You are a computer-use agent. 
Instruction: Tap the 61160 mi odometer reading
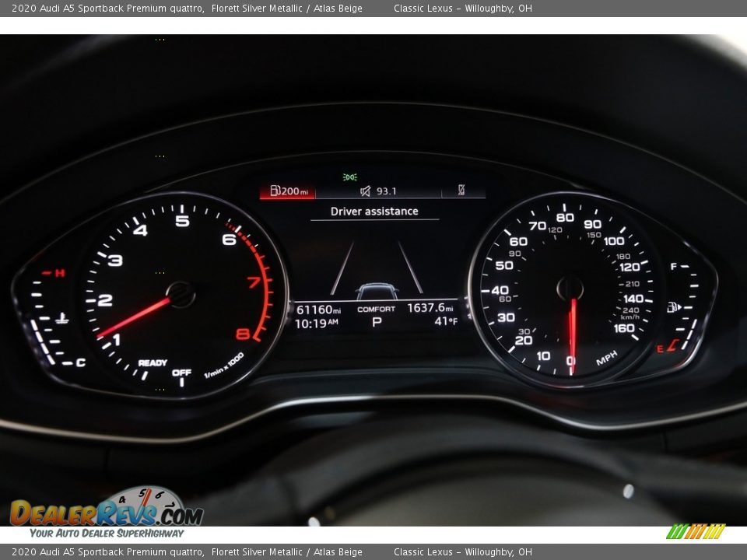click(x=318, y=310)
